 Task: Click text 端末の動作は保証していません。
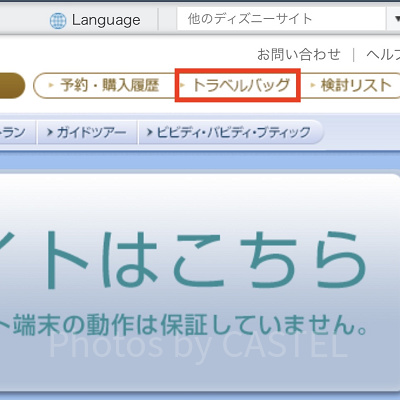click(x=190, y=325)
